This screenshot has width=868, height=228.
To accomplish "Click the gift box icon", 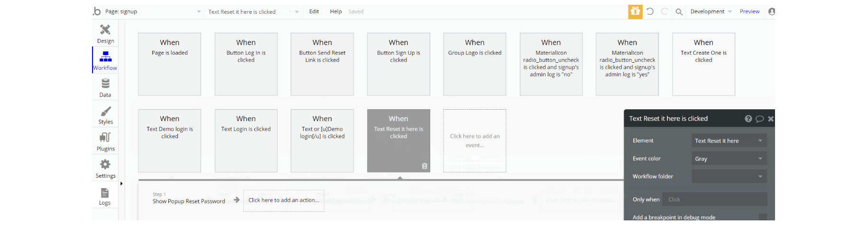I will tap(635, 11).
